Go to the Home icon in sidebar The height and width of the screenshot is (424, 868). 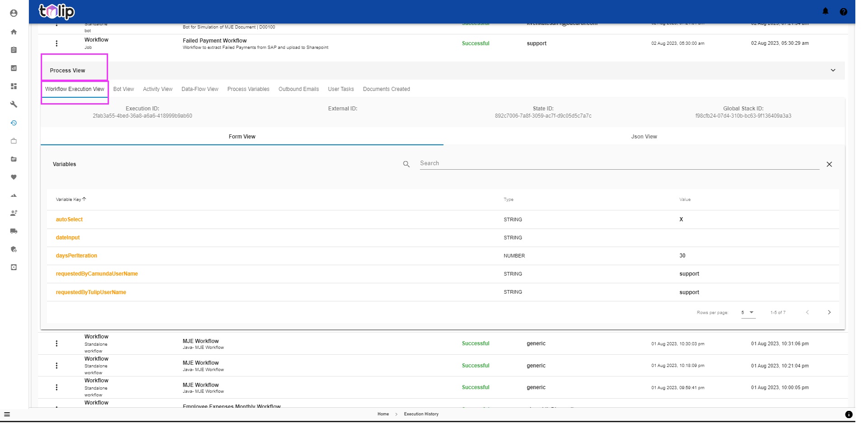(x=14, y=32)
